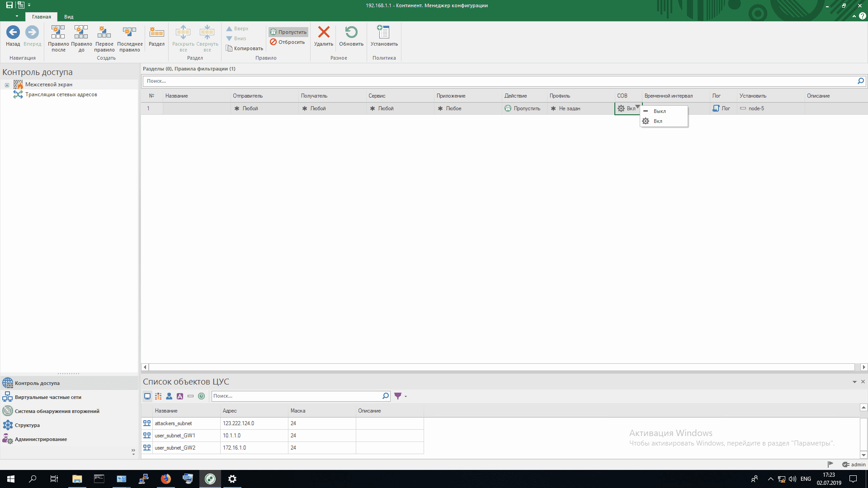Click the horizontal scrollbar of rules table
The height and width of the screenshot is (488, 868).
pos(502,367)
